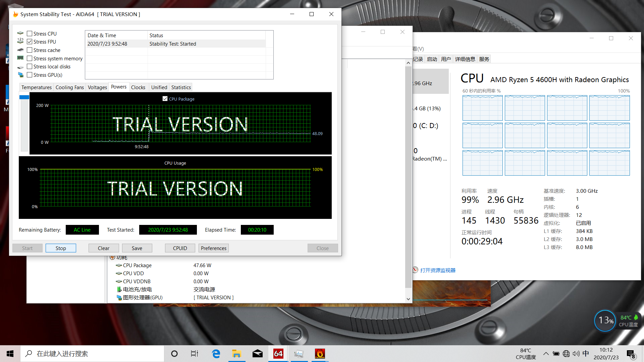The image size is (644, 362).
Task: Open the Mail app from the taskbar
Action: click(x=258, y=354)
